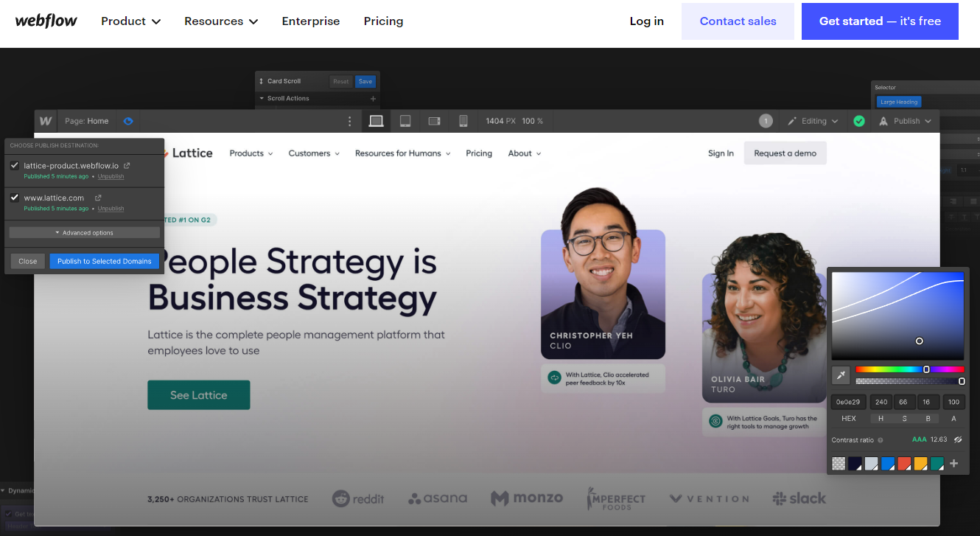Select the teal green color swatch
980x536 pixels.
point(937,464)
